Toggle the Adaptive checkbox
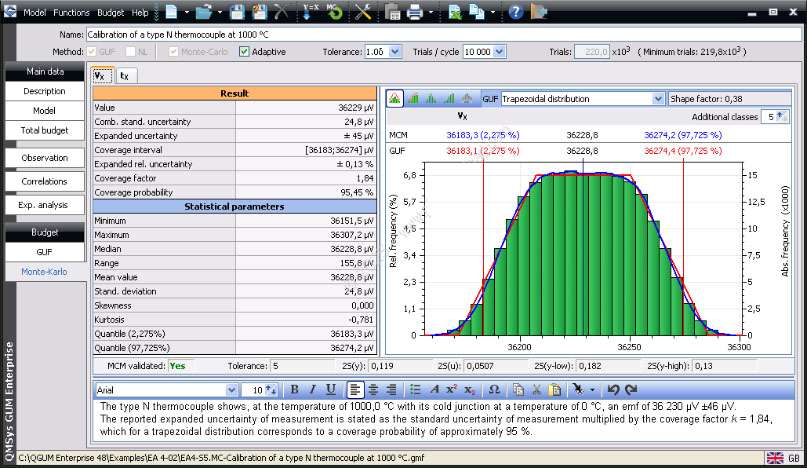This screenshot has width=807, height=468. (x=244, y=52)
